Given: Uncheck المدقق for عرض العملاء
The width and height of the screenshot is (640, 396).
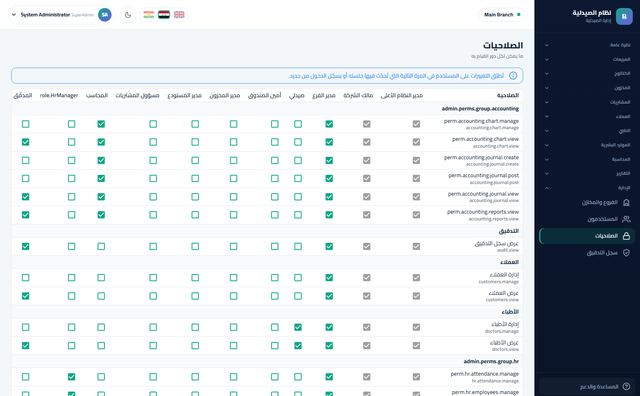Looking at the screenshot, I should coord(25,296).
